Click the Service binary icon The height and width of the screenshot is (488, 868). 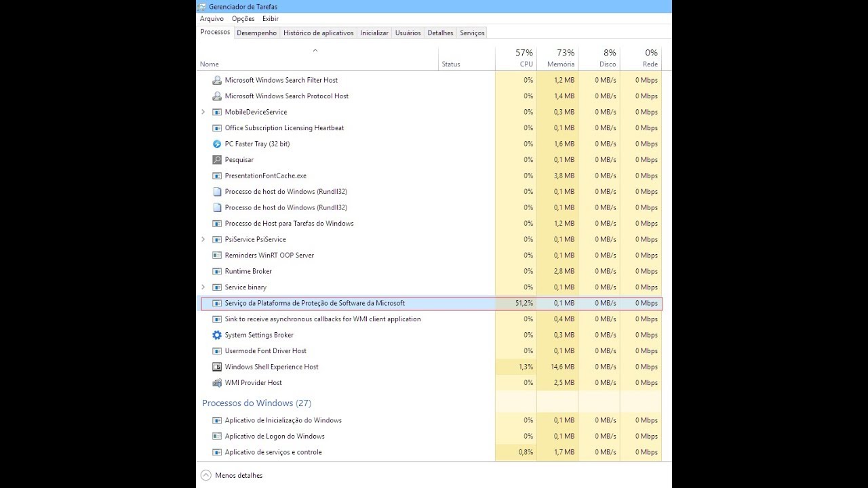click(217, 287)
